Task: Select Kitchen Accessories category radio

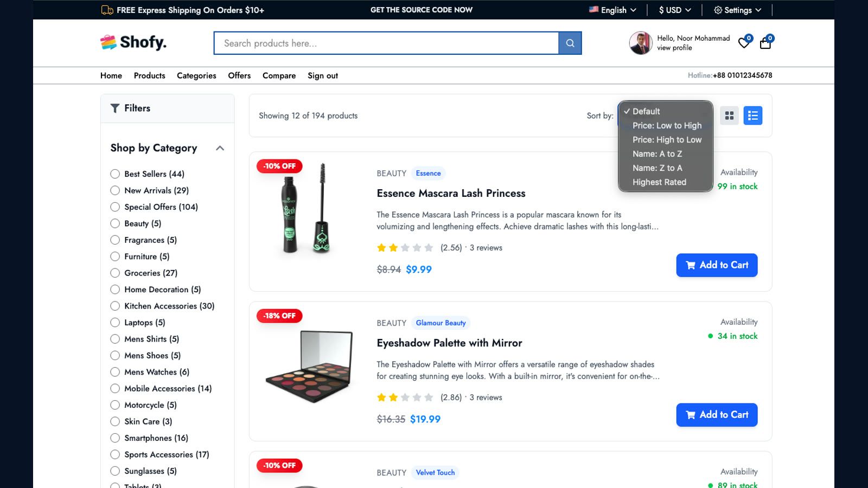Action: pos(115,306)
